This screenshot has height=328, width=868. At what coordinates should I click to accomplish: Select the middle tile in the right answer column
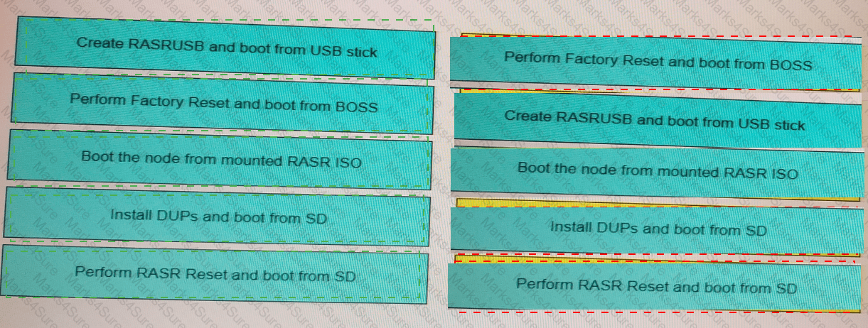[658, 171]
